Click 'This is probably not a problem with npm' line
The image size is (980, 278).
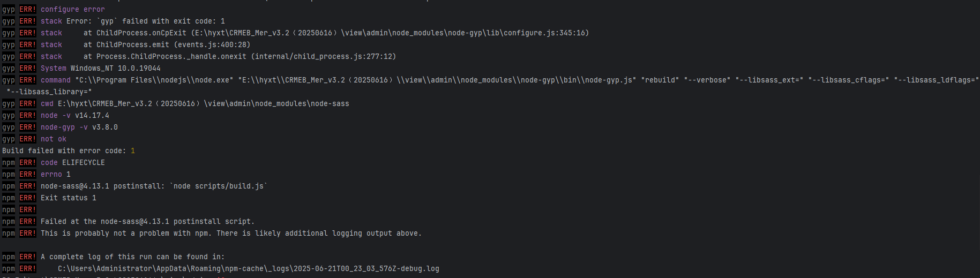pyautogui.click(x=231, y=234)
